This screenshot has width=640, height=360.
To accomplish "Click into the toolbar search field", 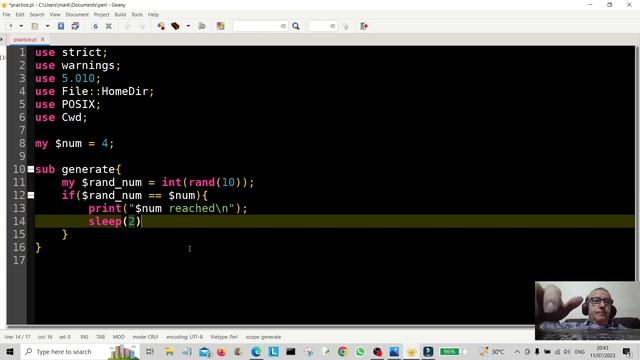I will 260,26.
